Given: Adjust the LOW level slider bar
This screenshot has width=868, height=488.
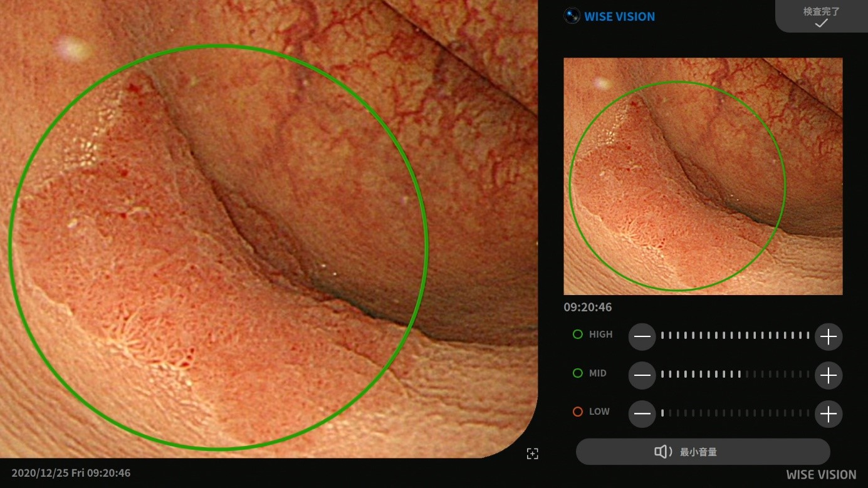Looking at the screenshot, I should pos(735,413).
